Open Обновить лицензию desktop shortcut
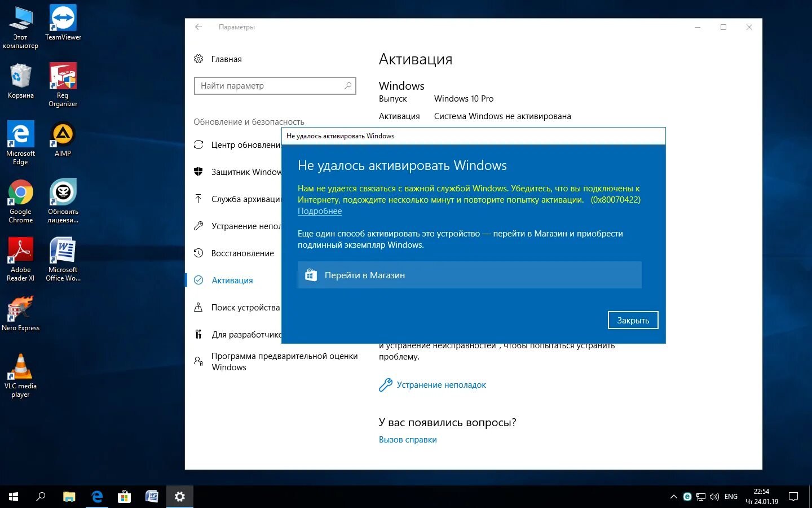The height and width of the screenshot is (508, 812). 63,202
